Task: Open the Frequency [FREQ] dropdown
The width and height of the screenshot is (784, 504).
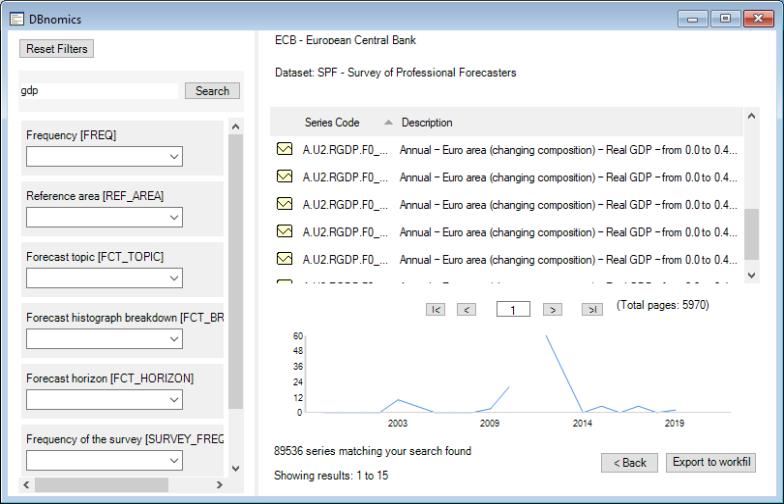Action: click(105, 156)
